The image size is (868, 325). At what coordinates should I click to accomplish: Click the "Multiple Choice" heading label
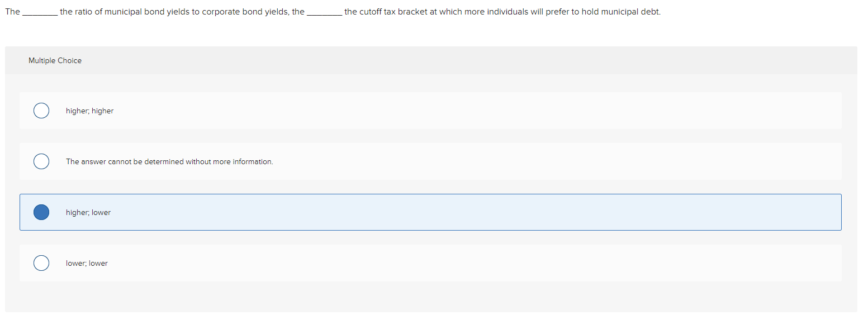click(x=55, y=61)
